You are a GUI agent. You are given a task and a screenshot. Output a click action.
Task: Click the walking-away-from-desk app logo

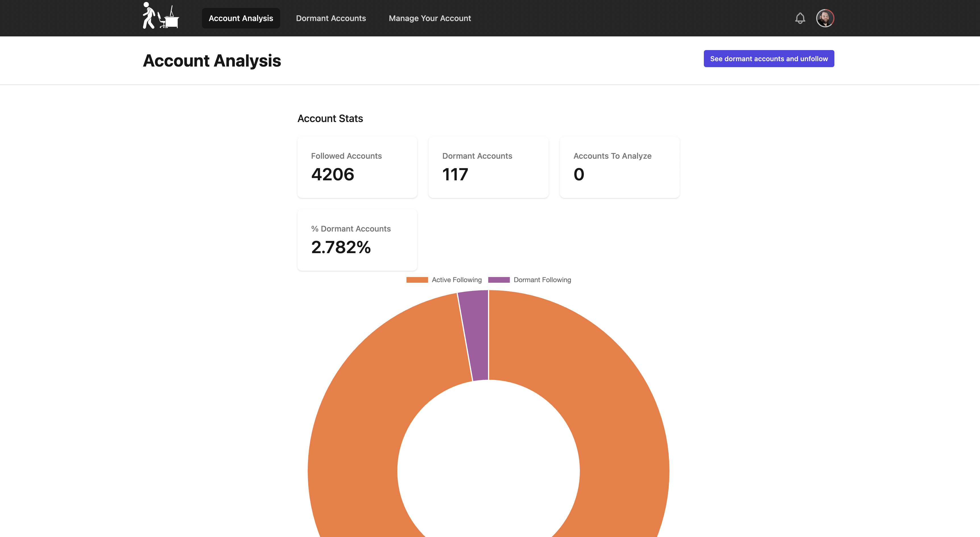(x=161, y=16)
